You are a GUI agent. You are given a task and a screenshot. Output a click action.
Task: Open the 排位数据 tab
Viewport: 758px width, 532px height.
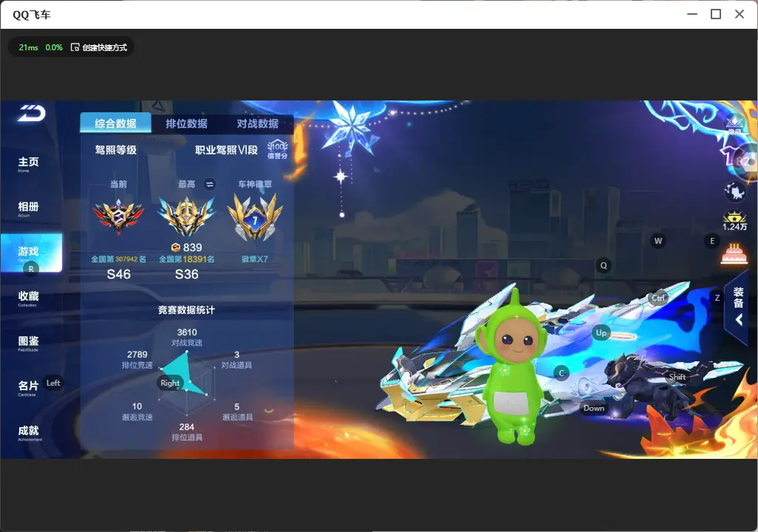[x=187, y=123]
